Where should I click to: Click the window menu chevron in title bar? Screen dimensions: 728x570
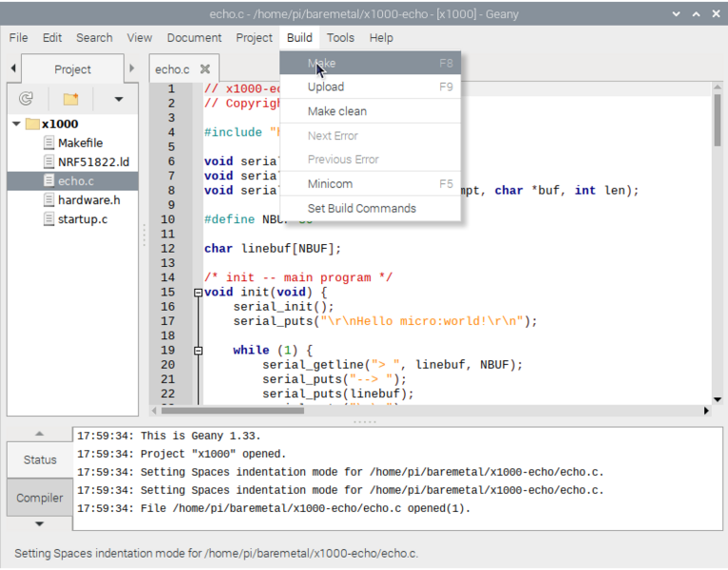click(676, 14)
